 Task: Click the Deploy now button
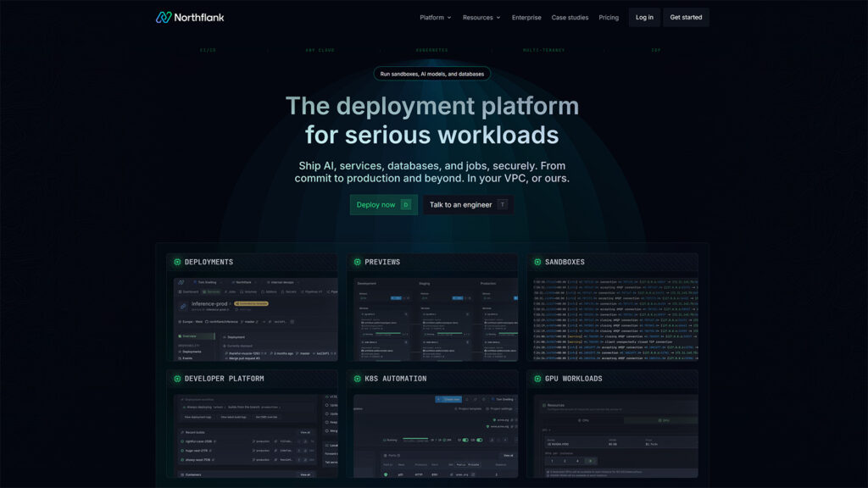pos(384,205)
